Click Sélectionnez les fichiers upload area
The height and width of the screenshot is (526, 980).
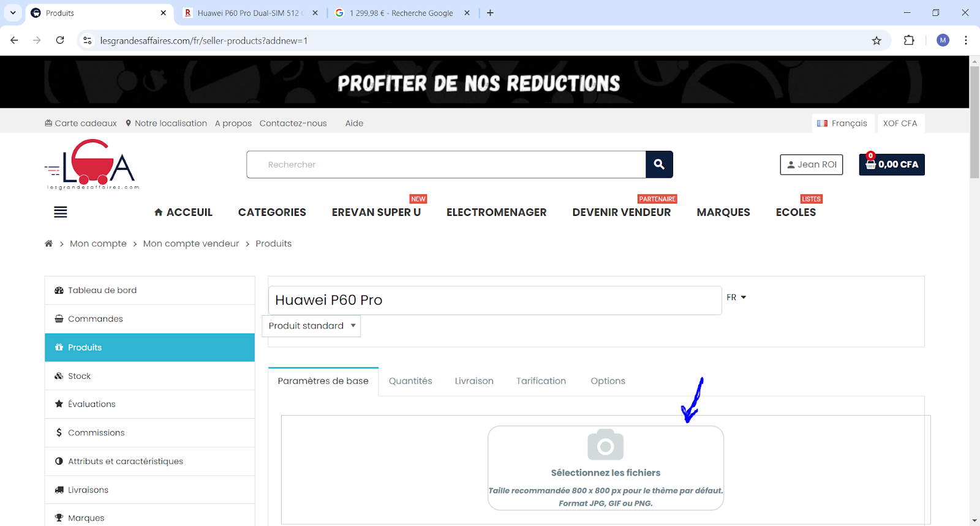tap(606, 468)
